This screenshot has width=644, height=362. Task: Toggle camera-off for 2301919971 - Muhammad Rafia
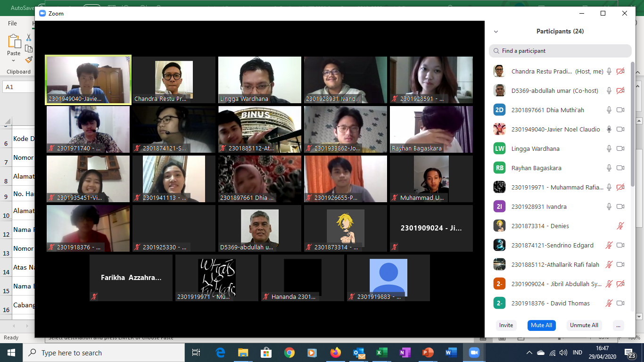[x=620, y=187]
